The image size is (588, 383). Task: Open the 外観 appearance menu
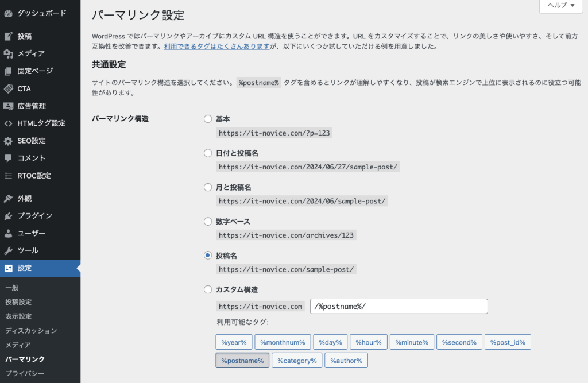[x=25, y=199]
